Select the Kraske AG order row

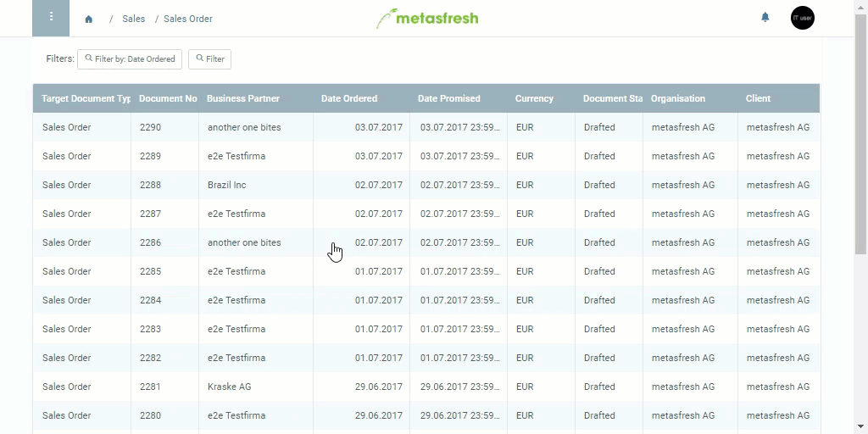click(x=426, y=387)
